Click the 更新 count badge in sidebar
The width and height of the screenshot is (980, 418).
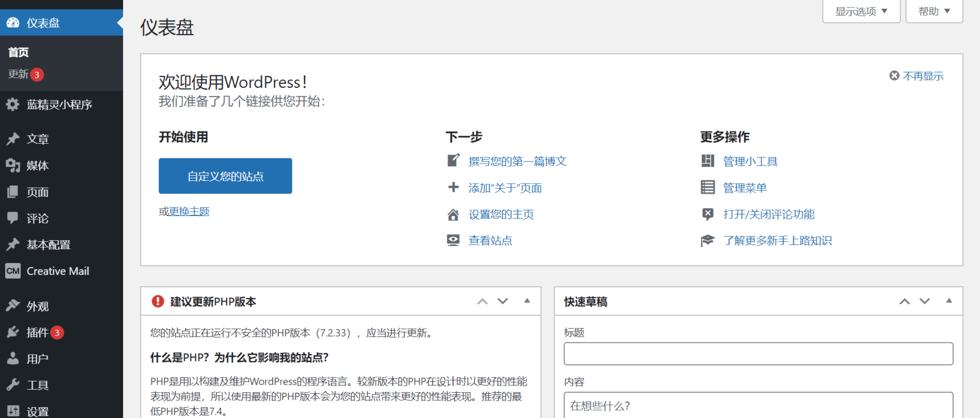click(x=37, y=75)
